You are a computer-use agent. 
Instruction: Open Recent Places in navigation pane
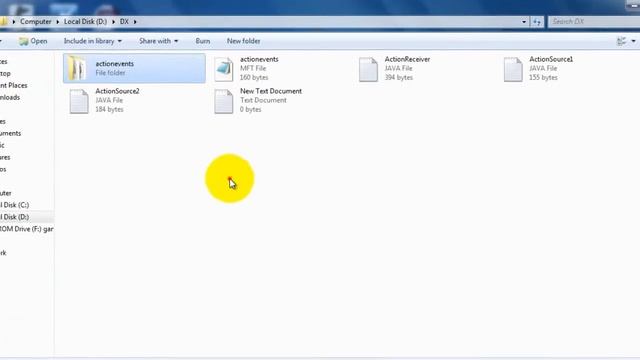pos(13,85)
